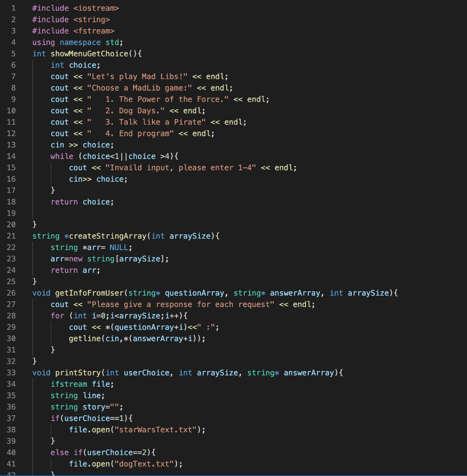Click 'return choice;' on line 18

[x=82, y=202]
